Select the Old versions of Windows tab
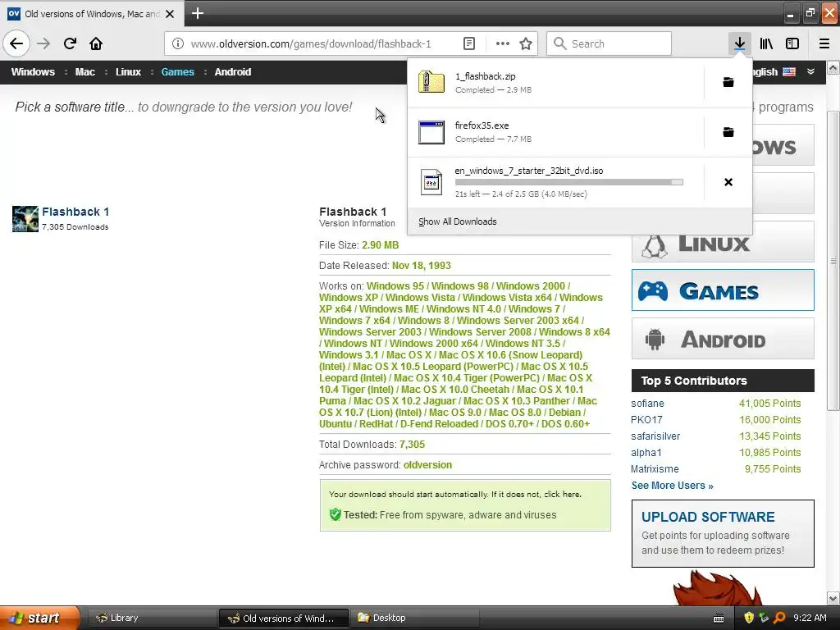This screenshot has height=630, width=840. (x=92, y=14)
